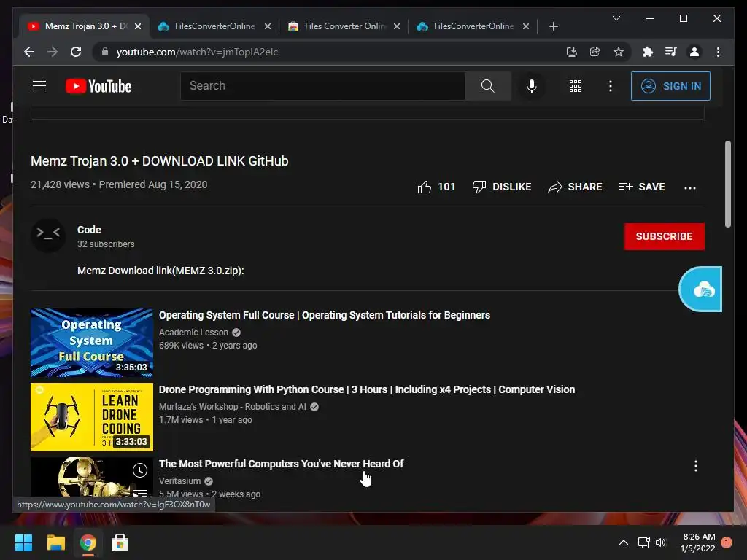The height and width of the screenshot is (560, 747).
Task: Open media controls in Chrome toolbar
Action: click(x=671, y=52)
